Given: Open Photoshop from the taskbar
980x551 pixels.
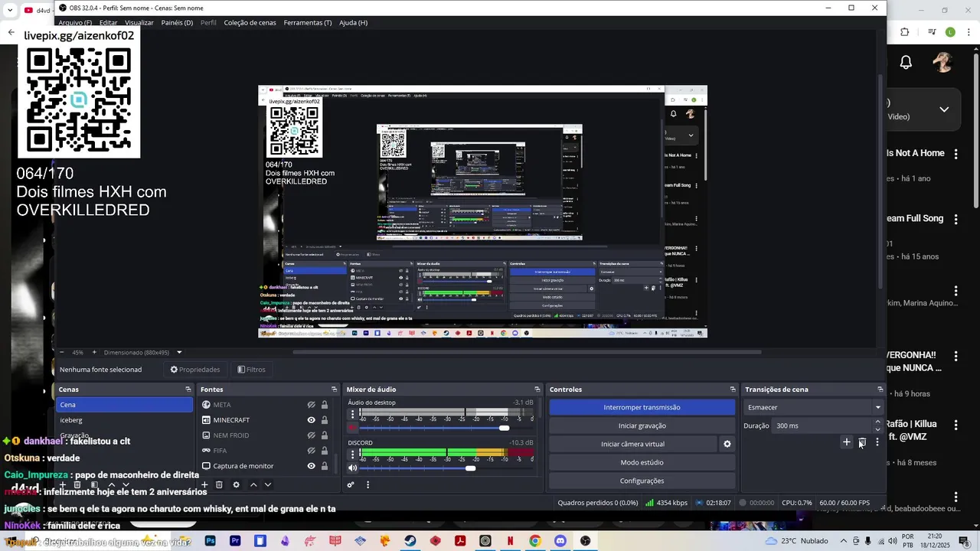Looking at the screenshot, I should coord(211,541).
